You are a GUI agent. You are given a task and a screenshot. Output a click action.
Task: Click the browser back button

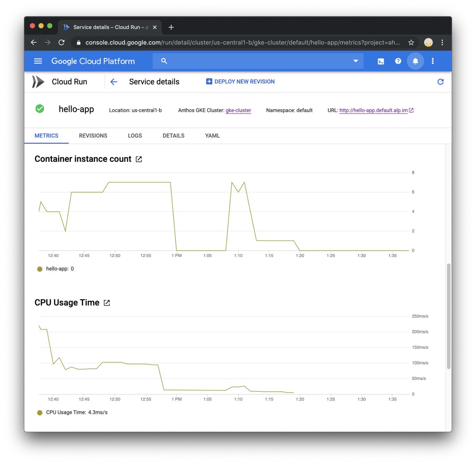click(34, 42)
